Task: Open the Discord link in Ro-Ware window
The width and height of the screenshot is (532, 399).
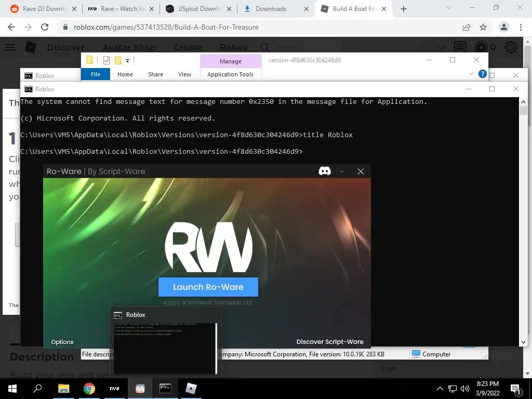Action: [x=325, y=171]
